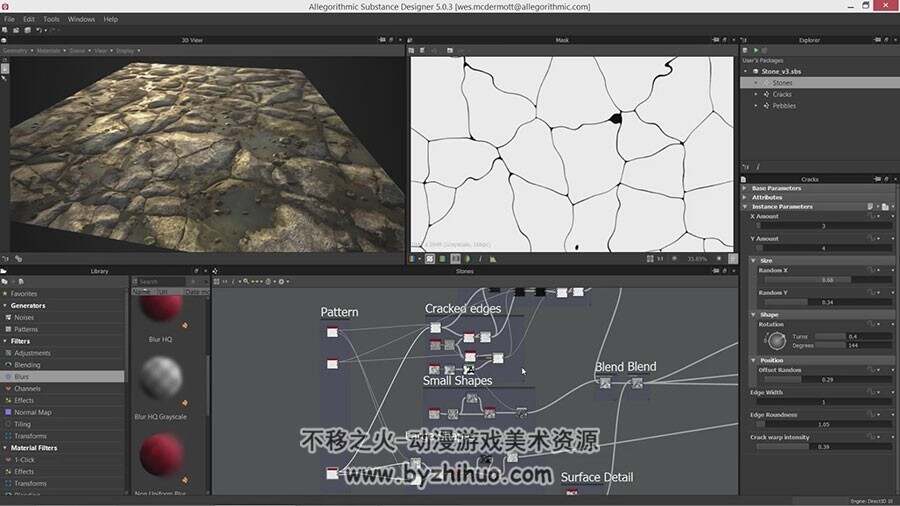Expand Attributes section
The image size is (900, 506).
click(x=745, y=197)
